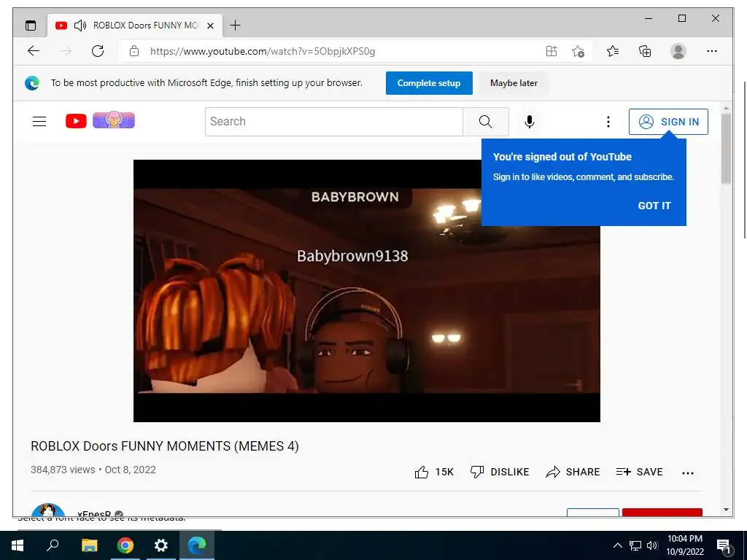Click the page scrollbar up arrow
Viewport: 747px width, 560px height.
pyautogui.click(x=726, y=109)
